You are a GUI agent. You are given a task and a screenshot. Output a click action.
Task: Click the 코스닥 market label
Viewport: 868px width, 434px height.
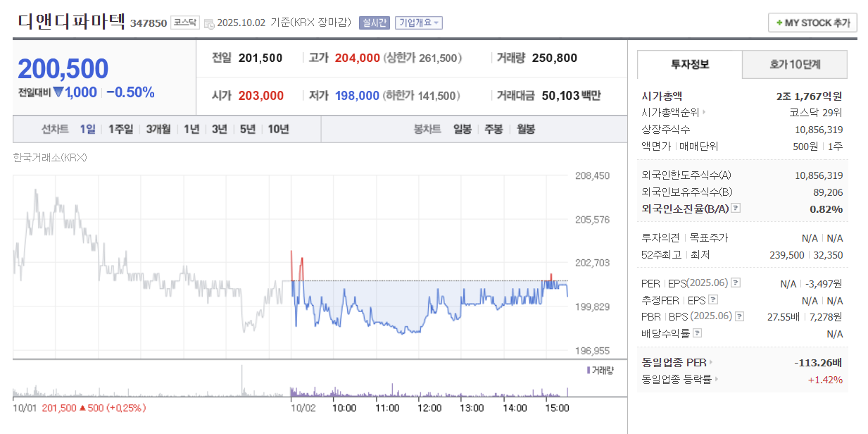[185, 23]
